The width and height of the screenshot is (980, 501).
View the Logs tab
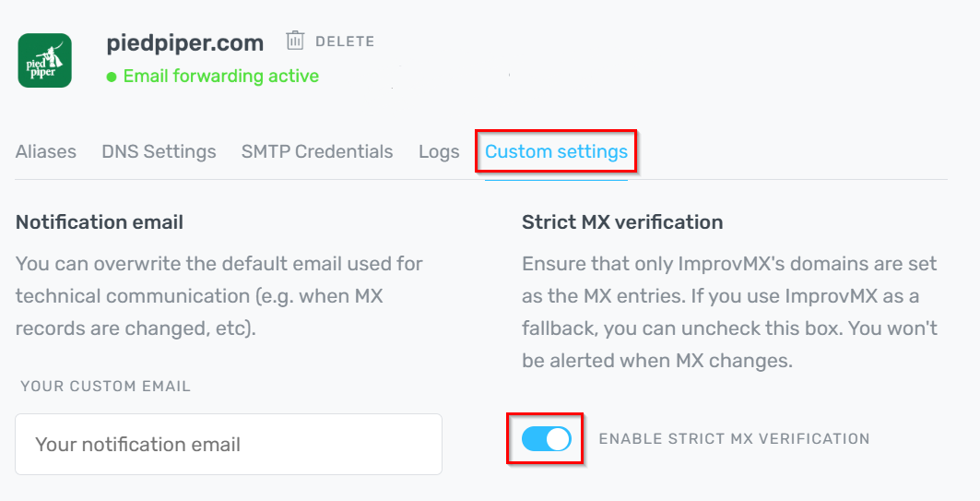pyautogui.click(x=439, y=152)
